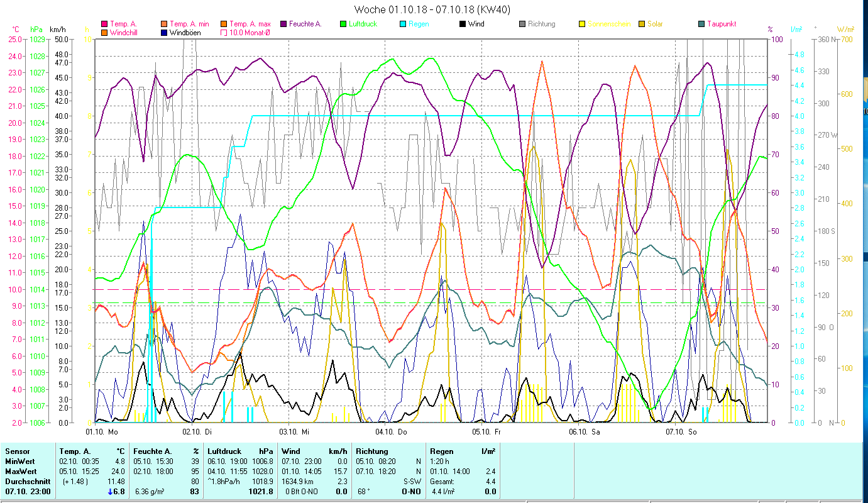Click the blue temperature trend arrow beside 6.8
This screenshot has width=868, height=503.
(111, 492)
